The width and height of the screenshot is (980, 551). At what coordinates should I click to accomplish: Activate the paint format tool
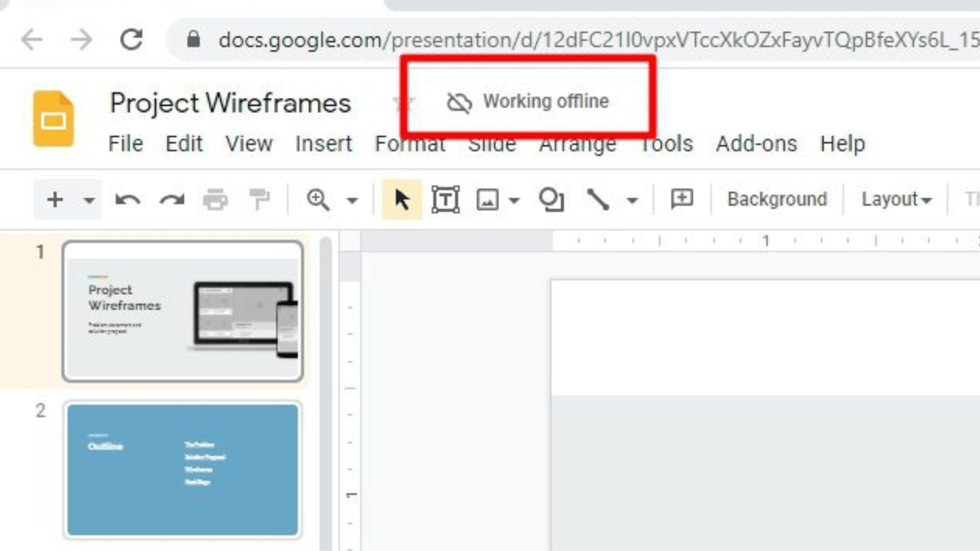(259, 199)
